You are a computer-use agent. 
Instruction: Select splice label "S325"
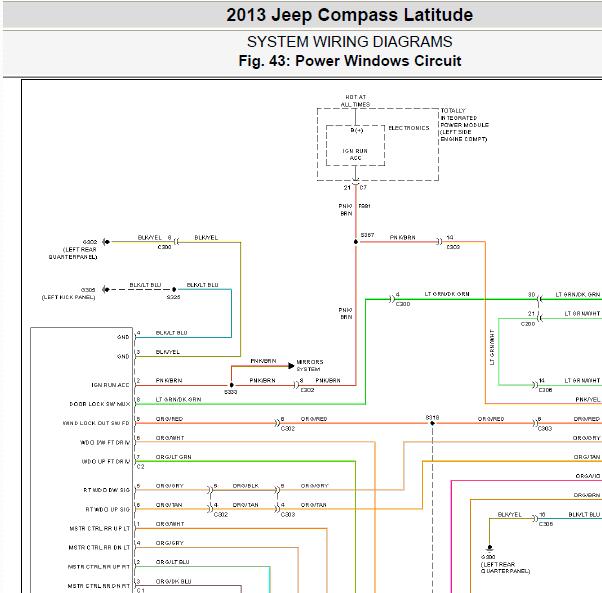pyautogui.click(x=173, y=297)
